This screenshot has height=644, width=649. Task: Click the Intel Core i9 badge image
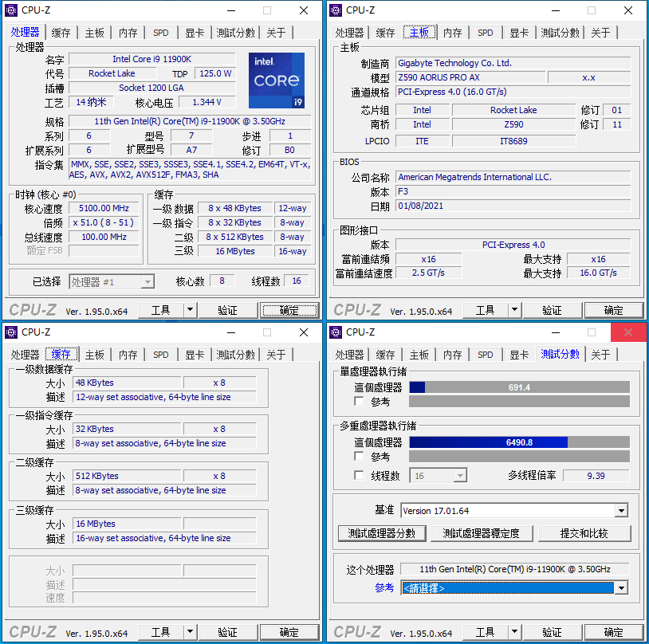pos(277,80)
